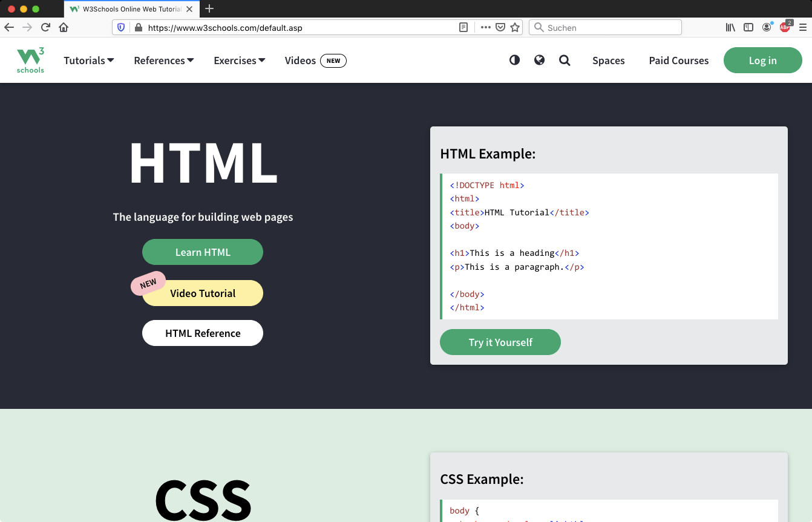Click text The language for building web pages
This screenshot has height=522, width=812.
203,217
